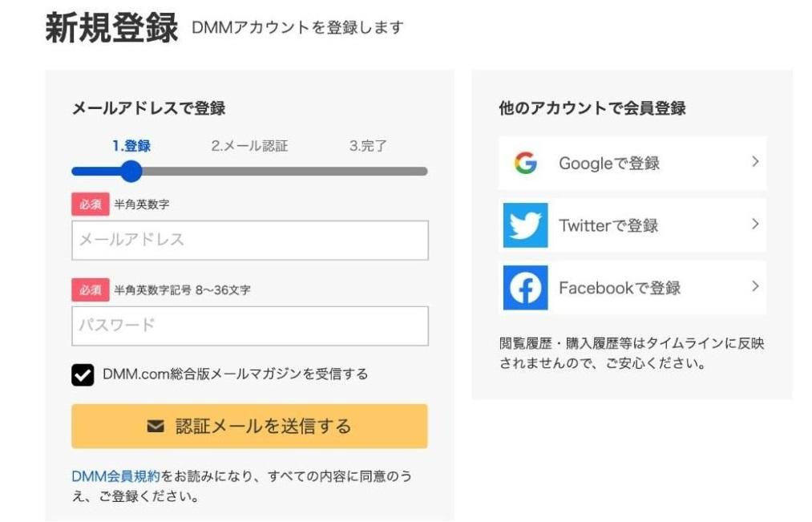Click the Google logo icon
812x522 pixels.
(x=525, y=163)
